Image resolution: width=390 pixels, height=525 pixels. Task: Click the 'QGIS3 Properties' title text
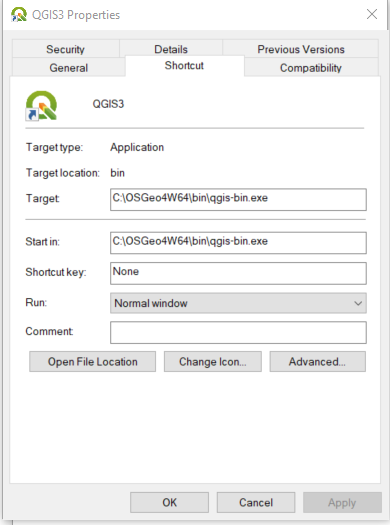tap(76, 15)
